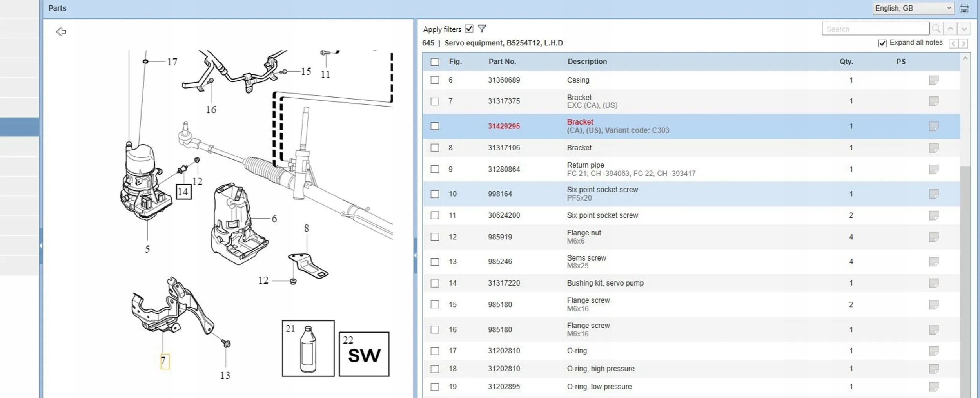Toggle the Expand all notes checkbox
Screen dimensions: 980x398
882,43
